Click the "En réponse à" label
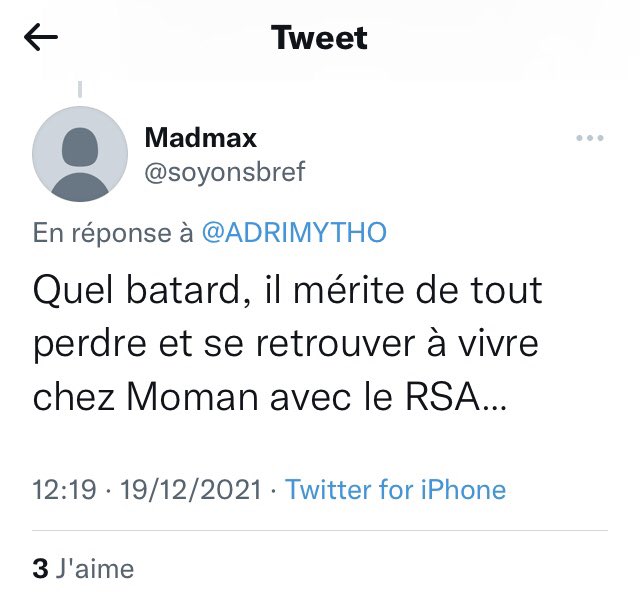640x600 pixels. (x=113, y=233)
